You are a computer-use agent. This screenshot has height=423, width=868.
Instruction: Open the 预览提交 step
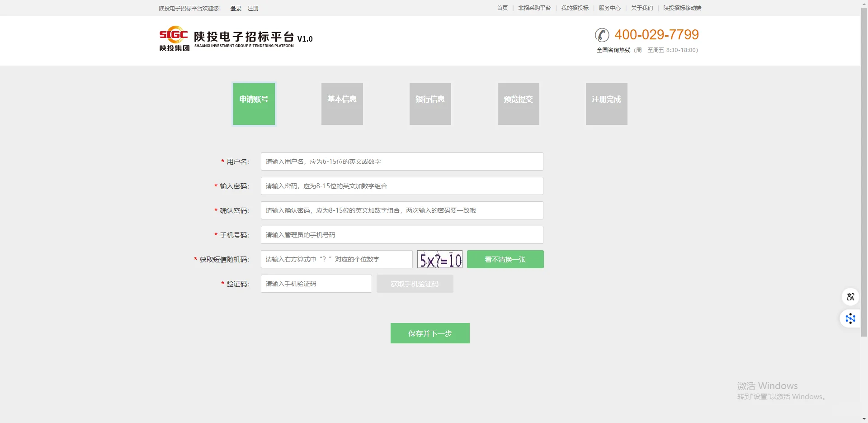click(518, 104)
